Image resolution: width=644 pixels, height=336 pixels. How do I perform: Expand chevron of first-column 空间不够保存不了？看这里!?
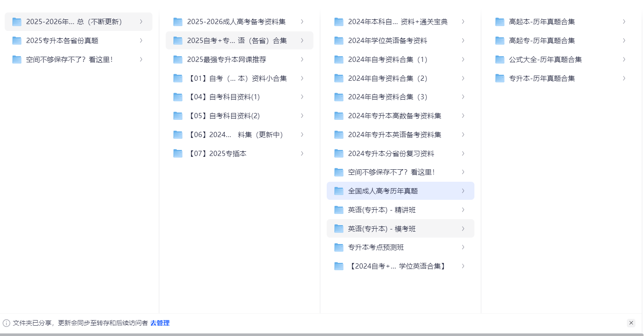tap(141, 59)
